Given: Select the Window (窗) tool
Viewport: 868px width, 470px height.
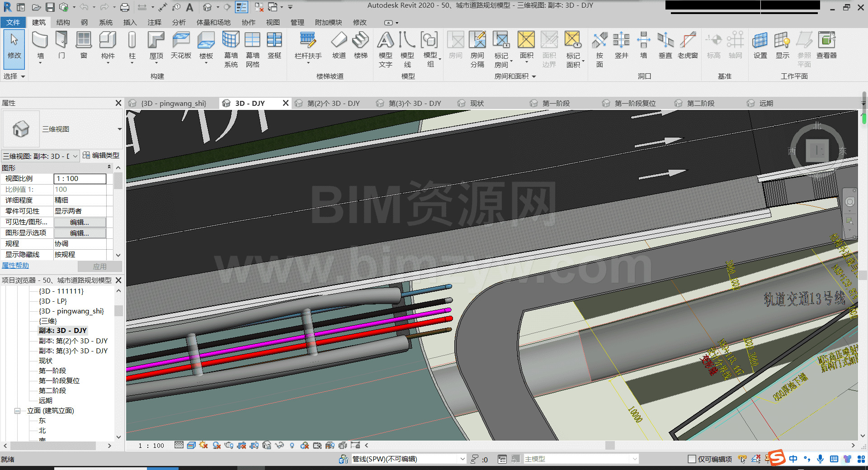Looking at the screenshot, I should 84,45.
